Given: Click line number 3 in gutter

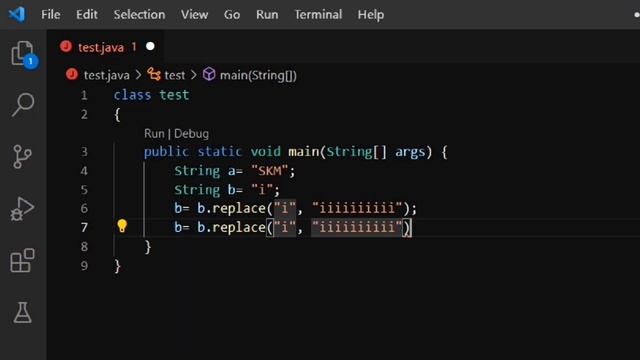Looking at the screenshot, I should (x=84, y=152).
